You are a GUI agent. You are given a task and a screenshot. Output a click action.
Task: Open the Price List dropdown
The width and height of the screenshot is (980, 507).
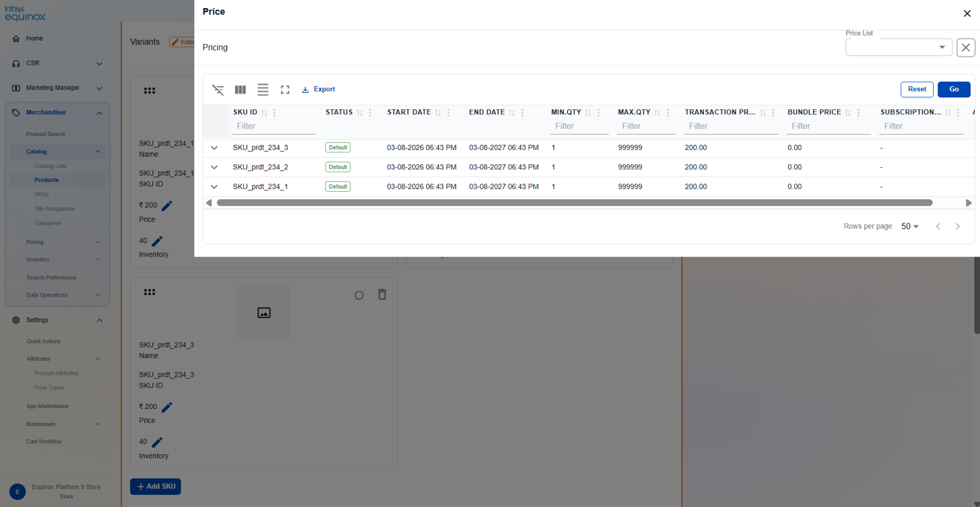click(x=899, y=47)
